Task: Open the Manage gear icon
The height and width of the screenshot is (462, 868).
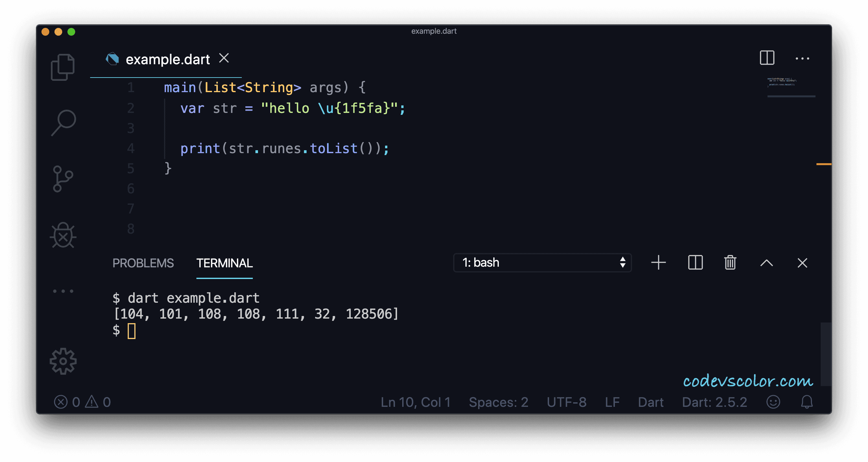Action: [63, 361]
